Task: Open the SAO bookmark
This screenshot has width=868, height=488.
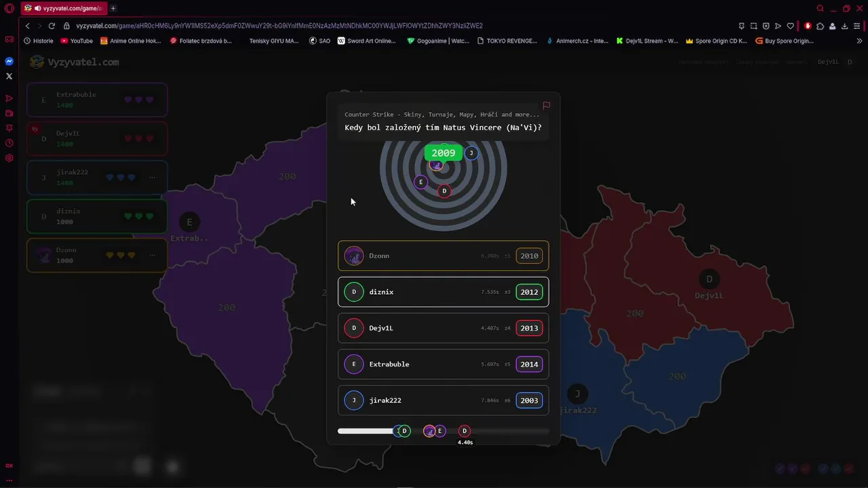Action: [x=319, y=41]
